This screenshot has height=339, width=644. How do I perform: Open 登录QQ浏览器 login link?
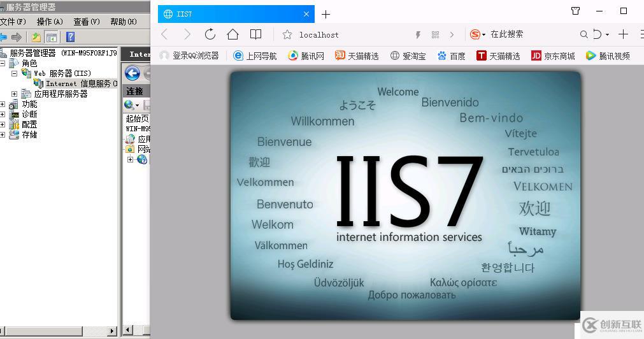[x=189, y=55]
